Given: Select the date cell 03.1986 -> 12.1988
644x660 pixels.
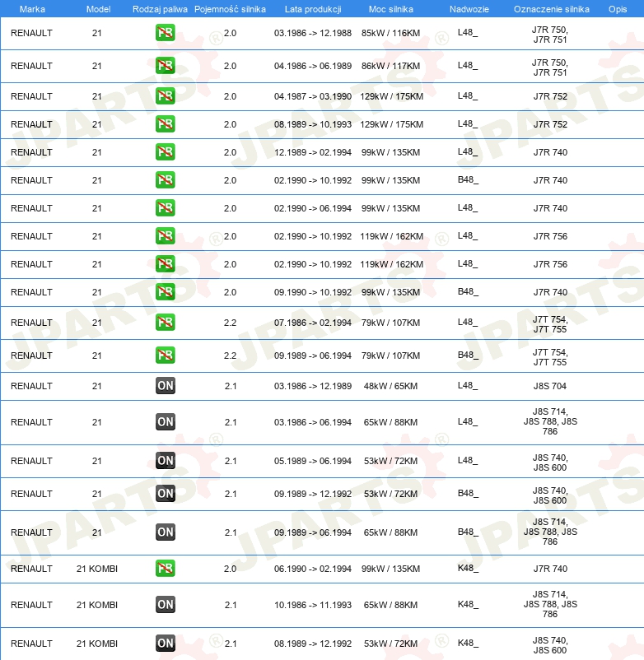Looking at the screenshot, I should [313, 33].
